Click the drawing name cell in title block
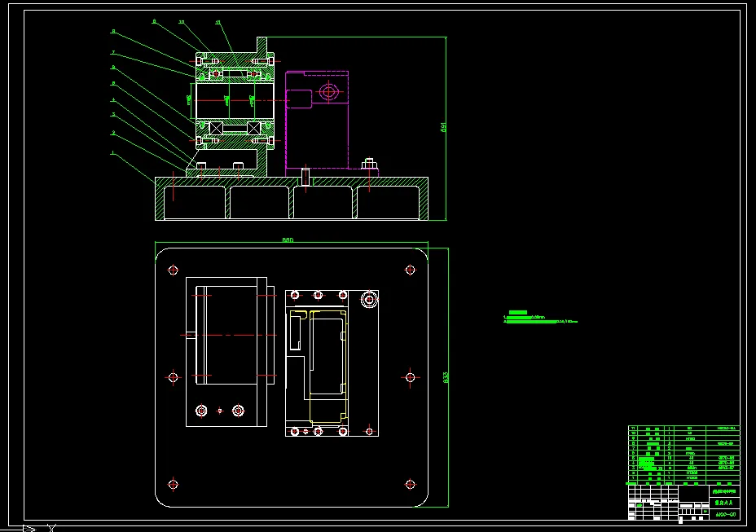 click(725, 503)
